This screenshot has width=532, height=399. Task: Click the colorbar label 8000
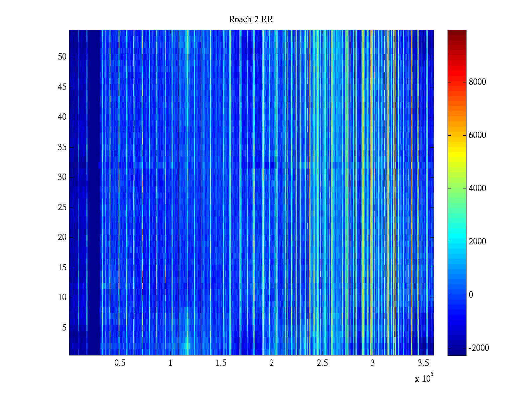point(477,82)
